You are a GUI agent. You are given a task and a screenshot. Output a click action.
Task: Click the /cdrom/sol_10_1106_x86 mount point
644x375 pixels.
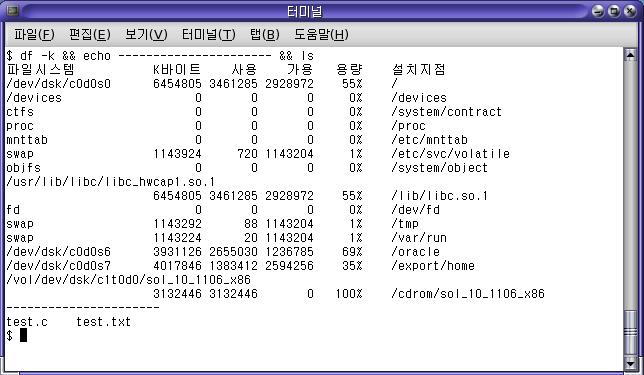[468, 293]
